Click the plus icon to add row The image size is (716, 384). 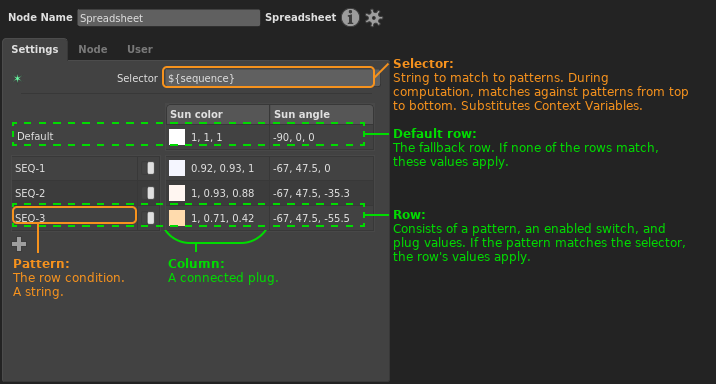(x=19, y=244)
